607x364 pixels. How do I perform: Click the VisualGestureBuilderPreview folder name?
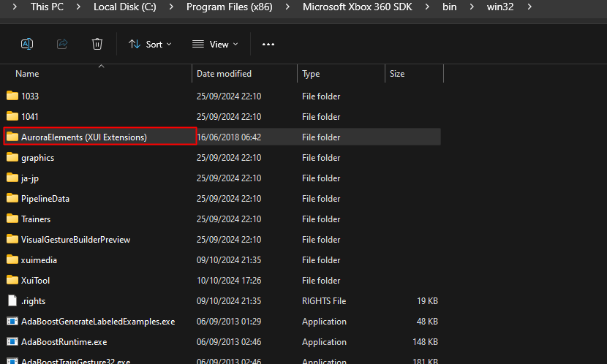[x=76, y=240]
